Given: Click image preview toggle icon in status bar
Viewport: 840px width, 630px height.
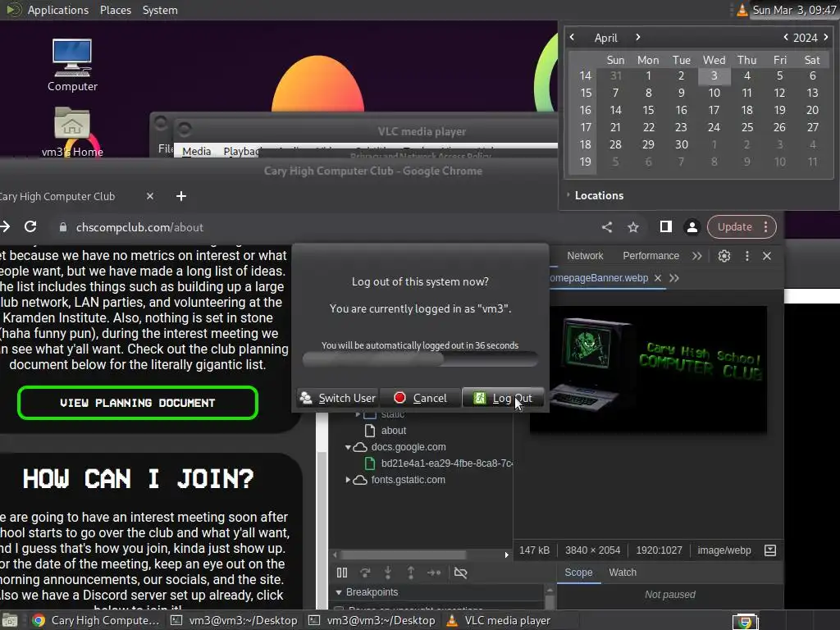Looking at the screenshot, I should coord(769,550).
